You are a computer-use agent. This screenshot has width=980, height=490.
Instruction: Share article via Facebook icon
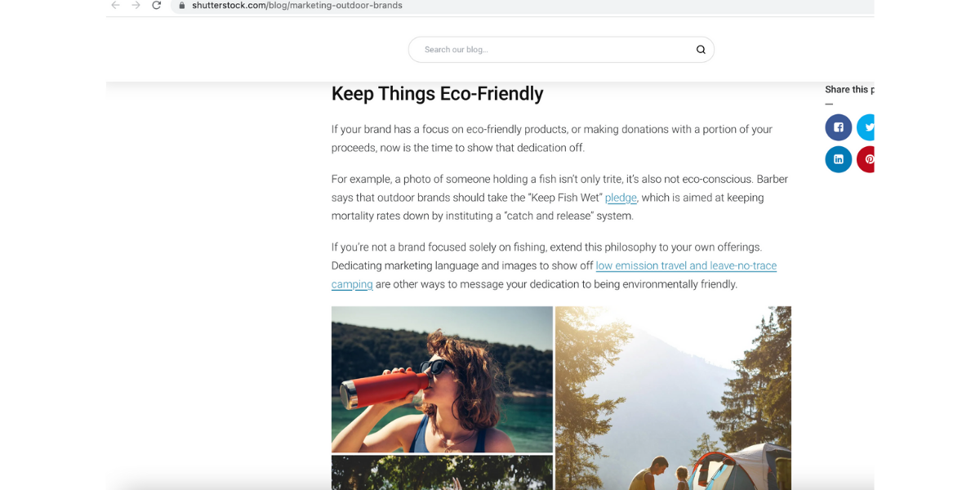pyautogui.click(x=838, y=127)
